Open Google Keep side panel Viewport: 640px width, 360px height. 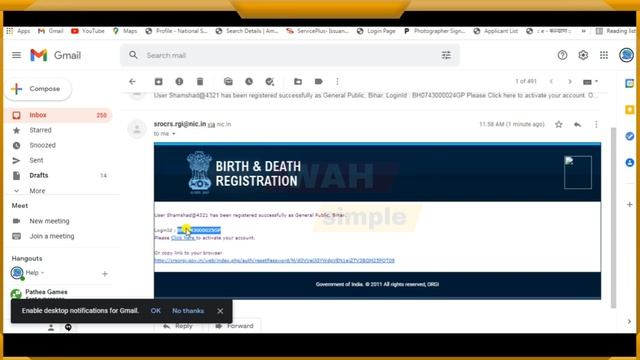(629, 110)
